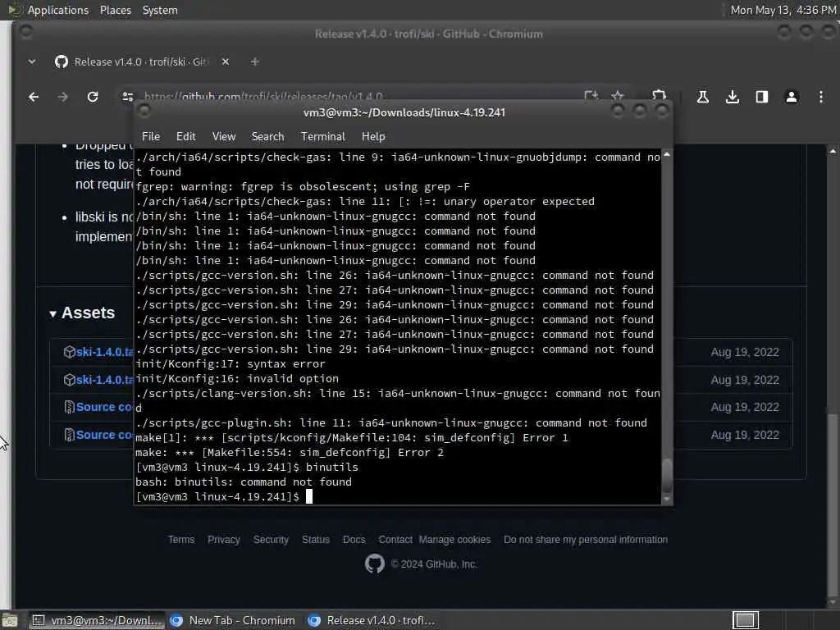Select the Release v1.4.0 trofi/ski tab
The width and height of the screenshot is (840, 630).
[142, 62]
